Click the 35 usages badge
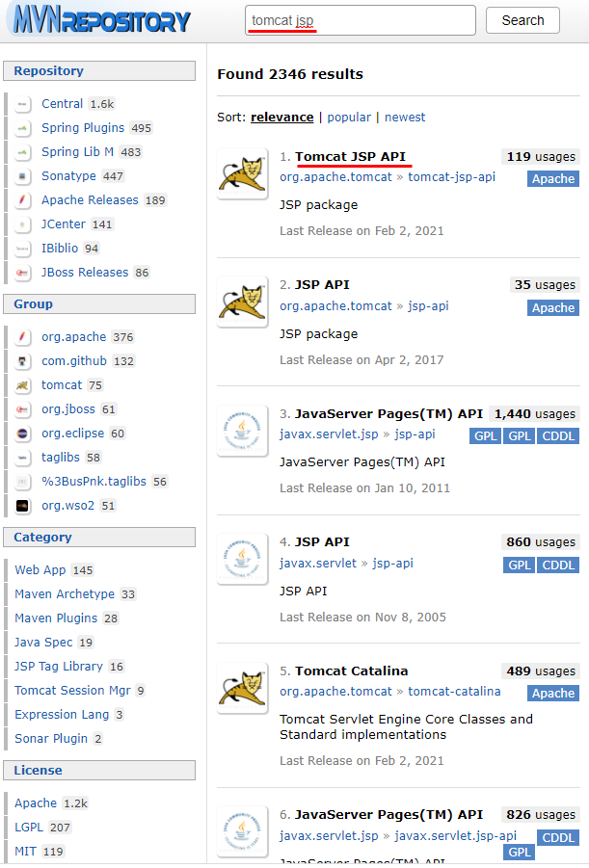The height and width of the screenshot is (868, 589). tap(545, 285)
